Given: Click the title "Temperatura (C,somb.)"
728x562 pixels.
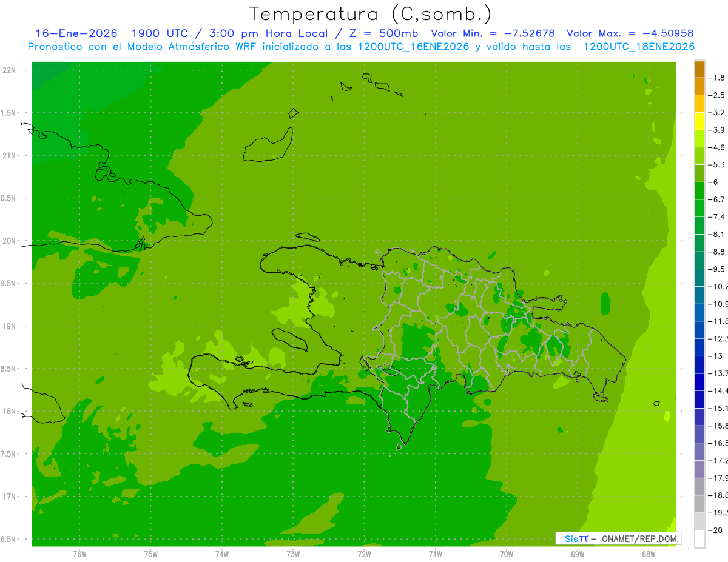Looking at the screenshot, I should [370, 15].
